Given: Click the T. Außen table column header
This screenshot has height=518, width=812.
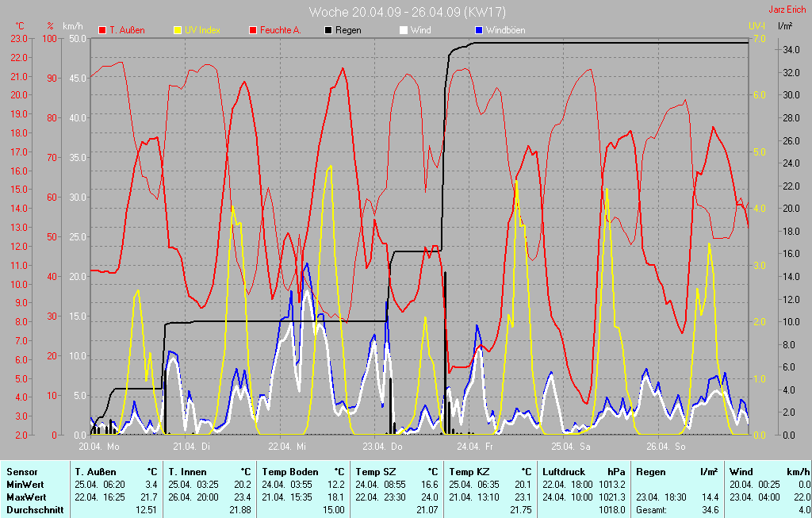Looking at the screenshot, I should point(96,472).
